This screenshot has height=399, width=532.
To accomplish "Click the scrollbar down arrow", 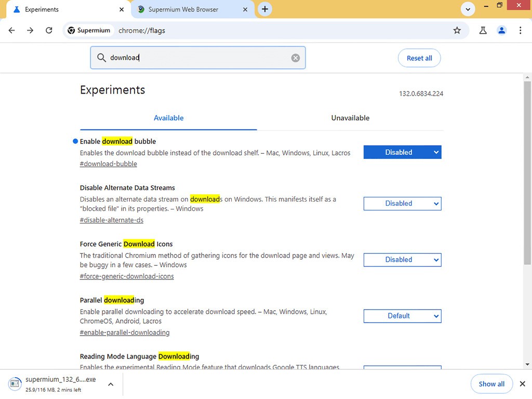I will [527, 365].
